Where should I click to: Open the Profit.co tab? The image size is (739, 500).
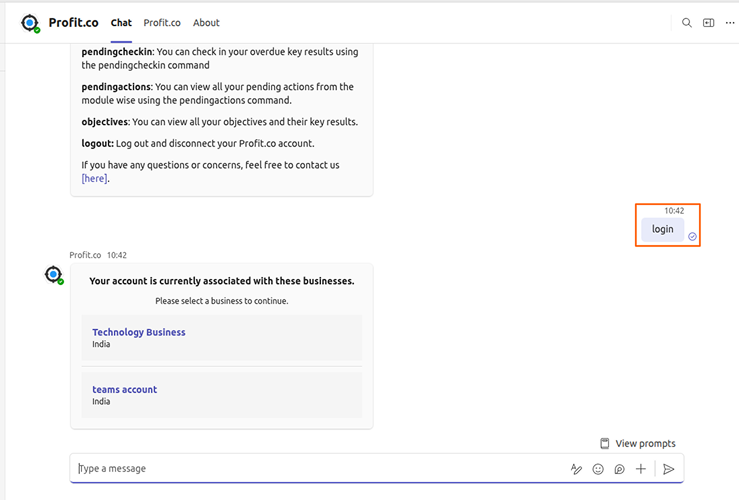[162, 23]
